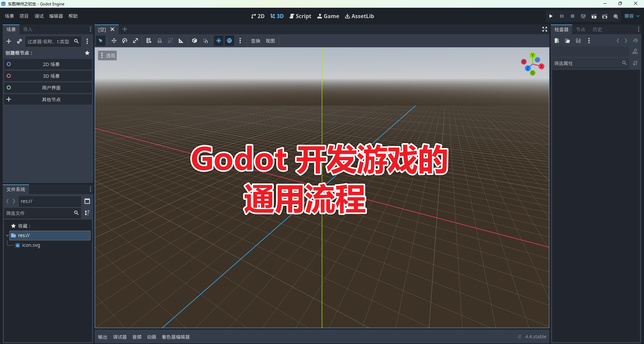Viewport: 644px width, 344px height.
Task: Toggle use local space
Action: [195, 41]
